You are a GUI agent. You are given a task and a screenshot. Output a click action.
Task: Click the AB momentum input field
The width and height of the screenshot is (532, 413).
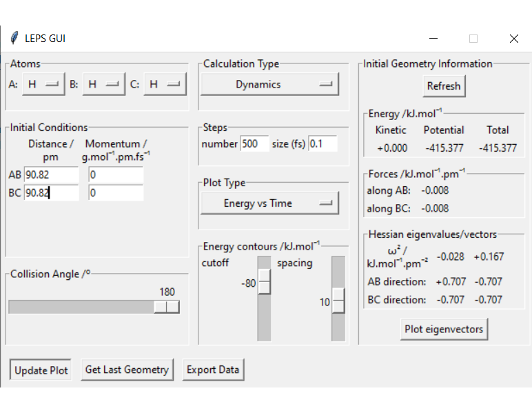116,175
